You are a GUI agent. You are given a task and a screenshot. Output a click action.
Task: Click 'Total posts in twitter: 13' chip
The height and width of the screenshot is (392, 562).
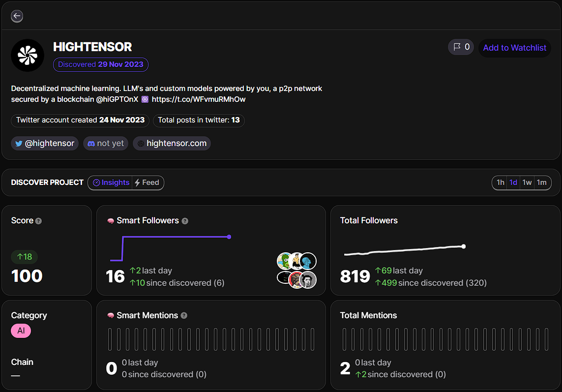coord(199,120)
